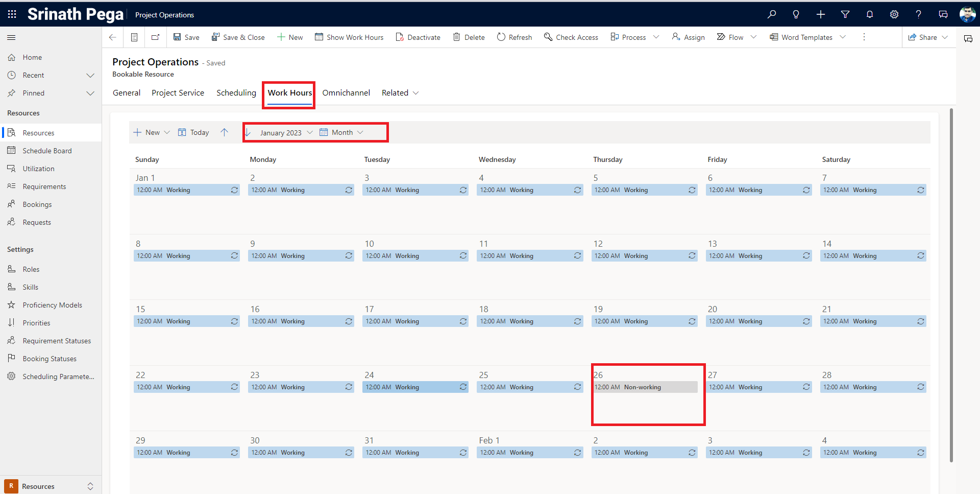The width and height of the screenshot is (980, 494).
Task: Click the app launcher waffle icon
Action: click(x=12, y=14)
